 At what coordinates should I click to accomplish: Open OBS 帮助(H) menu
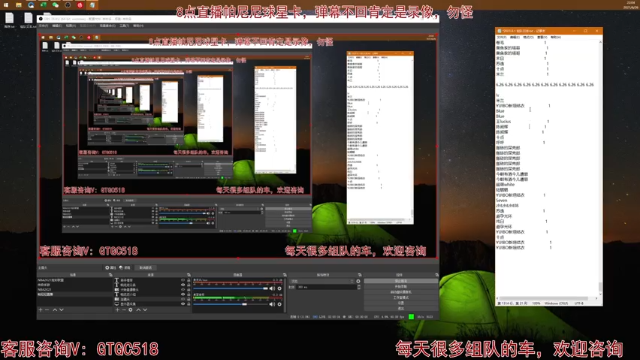point(138,26)
